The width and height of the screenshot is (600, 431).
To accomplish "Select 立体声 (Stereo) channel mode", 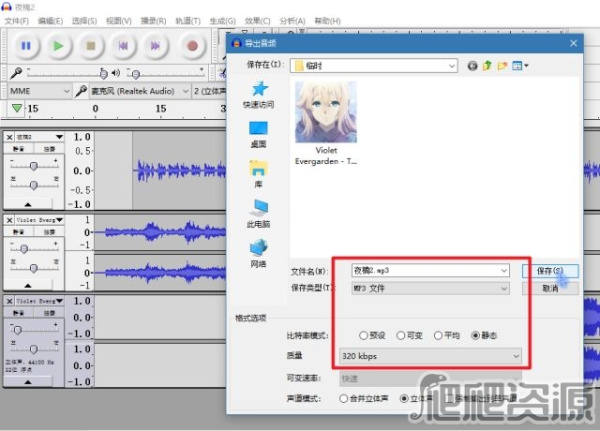I will (416, 398).
